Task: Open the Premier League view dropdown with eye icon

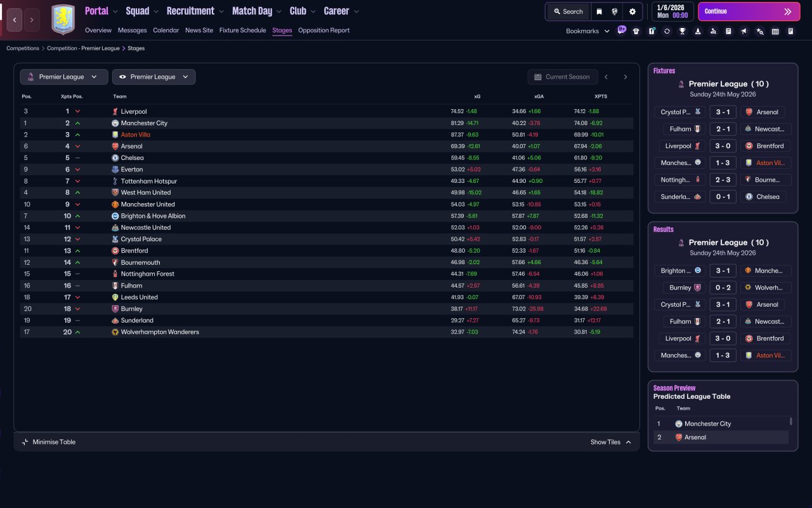Action: [x=154, y=77]
